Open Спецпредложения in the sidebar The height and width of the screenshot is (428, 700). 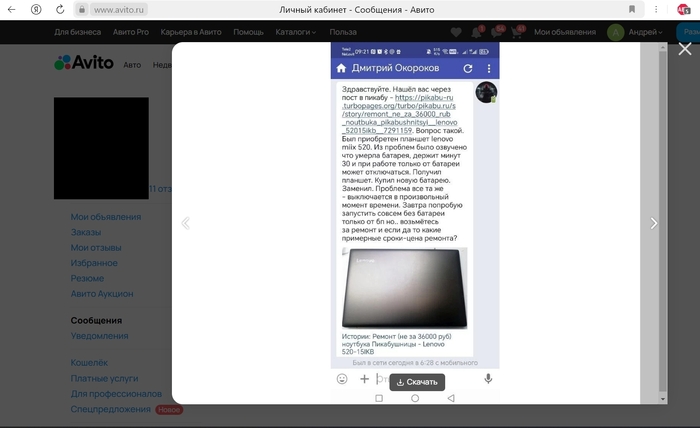[111, 409]
